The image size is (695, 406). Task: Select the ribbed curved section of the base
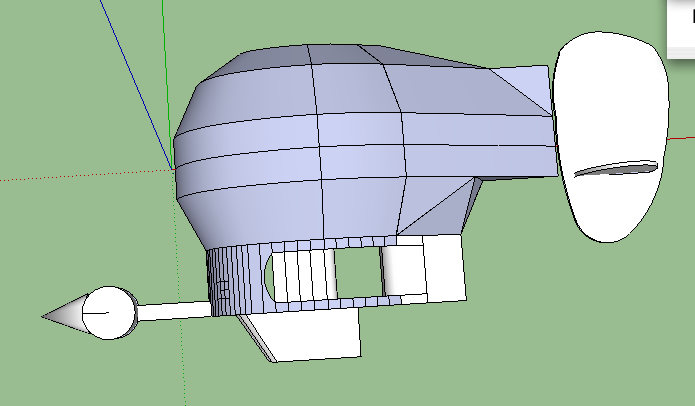pyautogui.click(x=225, y=282)
